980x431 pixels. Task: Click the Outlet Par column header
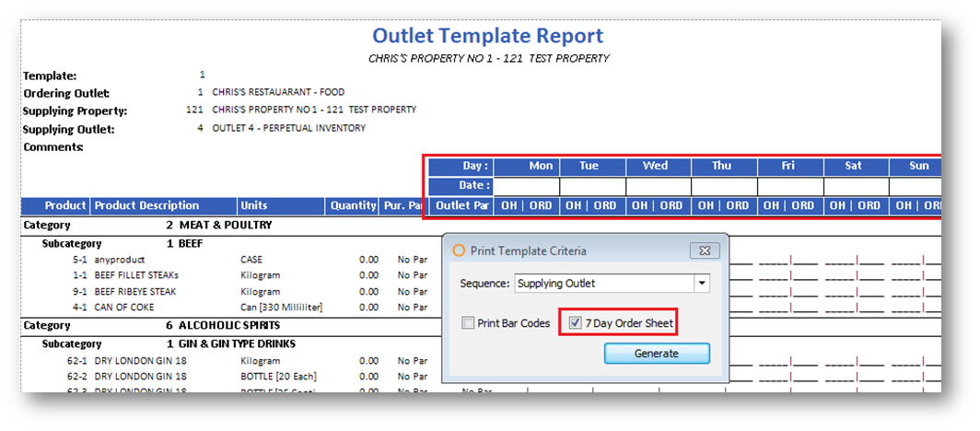pos(461,205)
